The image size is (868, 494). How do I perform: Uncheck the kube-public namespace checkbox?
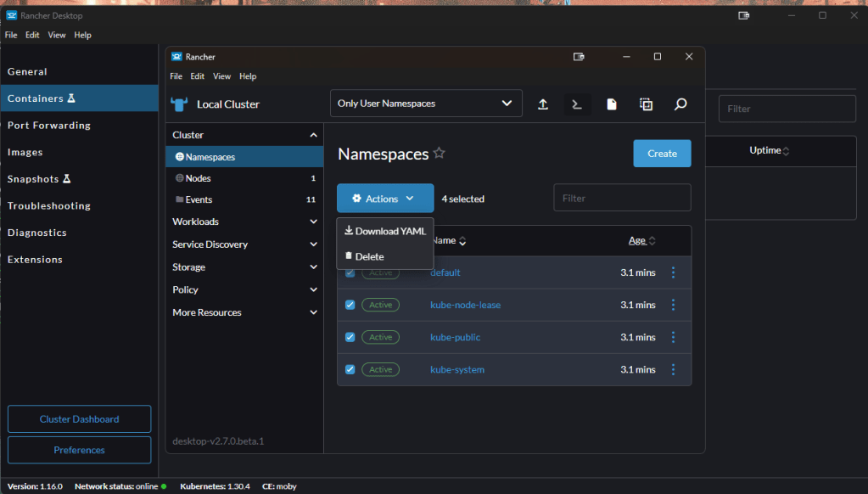pos(350,337)
